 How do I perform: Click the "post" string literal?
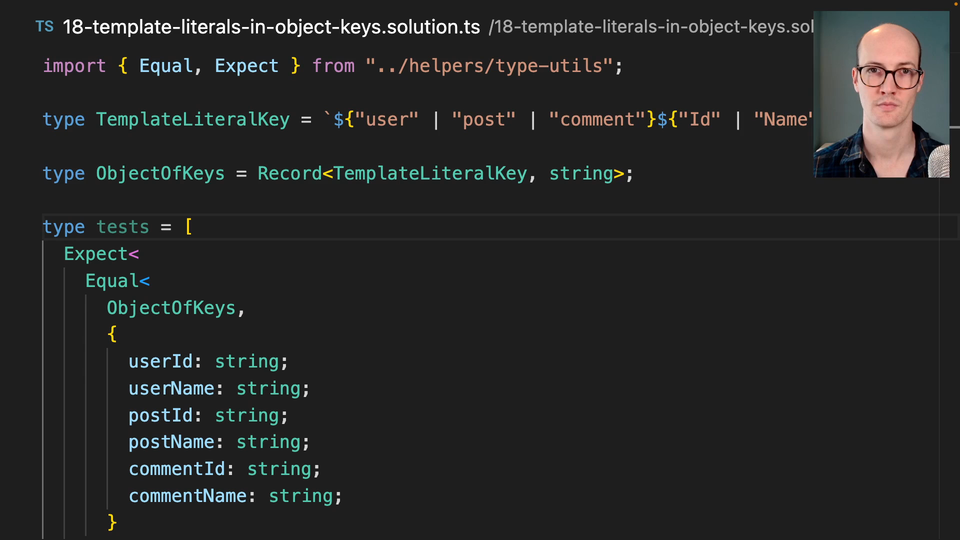click(484, 120)
